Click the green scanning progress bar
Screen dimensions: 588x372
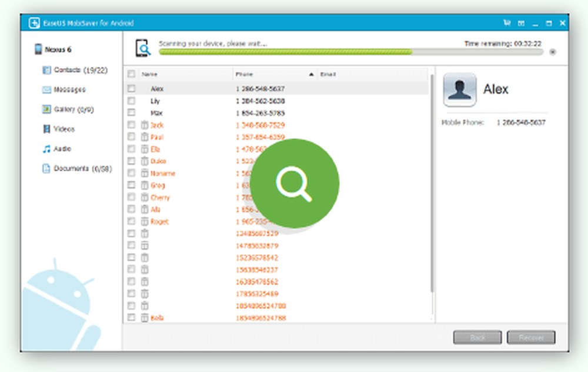285,52
